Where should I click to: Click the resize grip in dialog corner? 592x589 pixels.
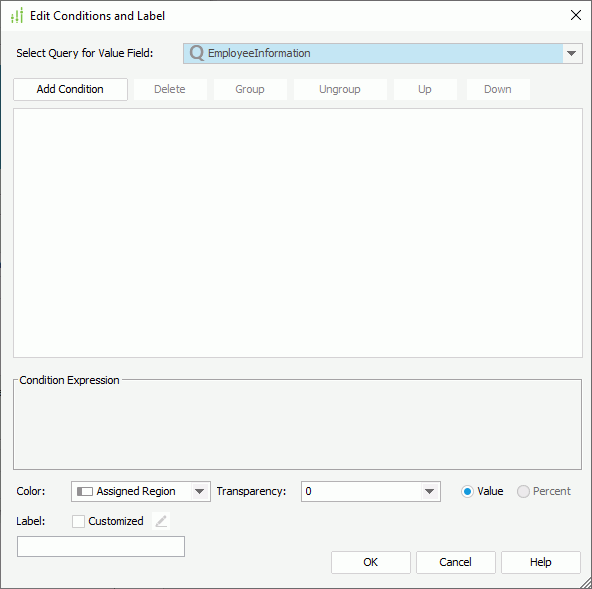pyautogui.click(x=586, y=583)
